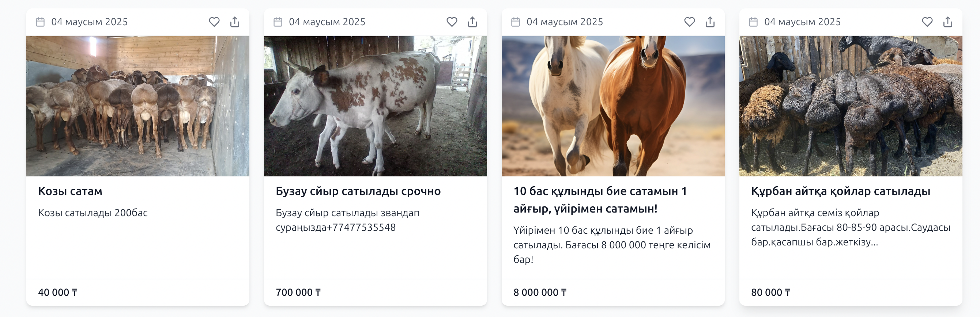The image size is (980, 317).
Task: Toggle heart on 'Бузау сйыр сатылады срочно' card
Action: (452, 22)
